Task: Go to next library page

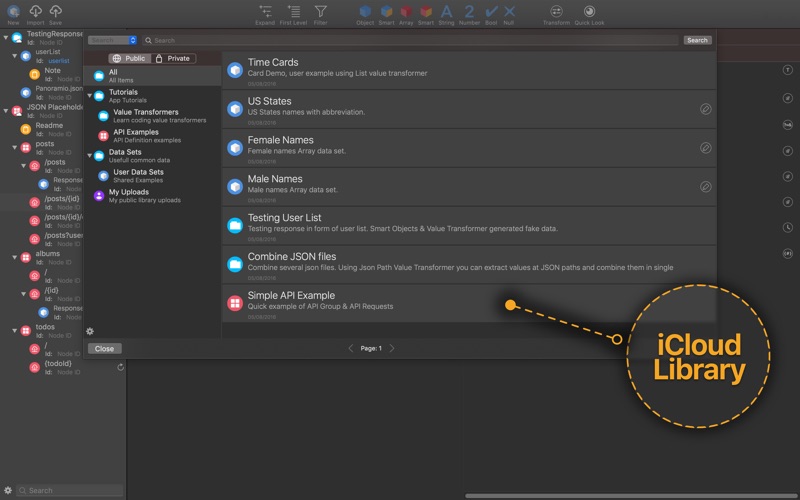Action: click(x=392, y=348)
